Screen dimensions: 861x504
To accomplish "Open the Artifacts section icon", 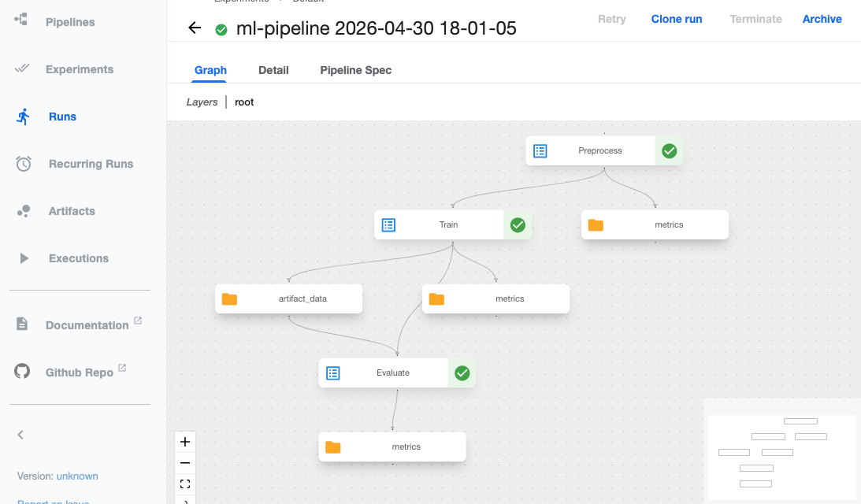I will [x=23, y=211].
